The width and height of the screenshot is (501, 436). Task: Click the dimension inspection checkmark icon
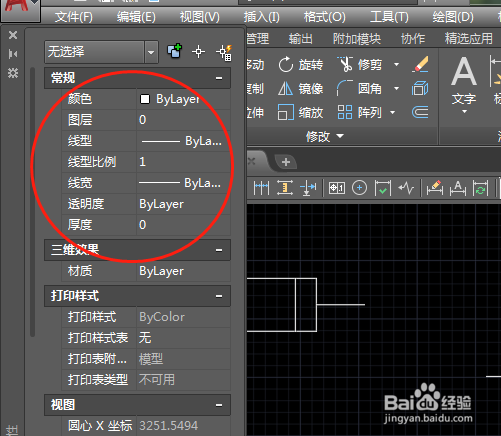(383, 189)
